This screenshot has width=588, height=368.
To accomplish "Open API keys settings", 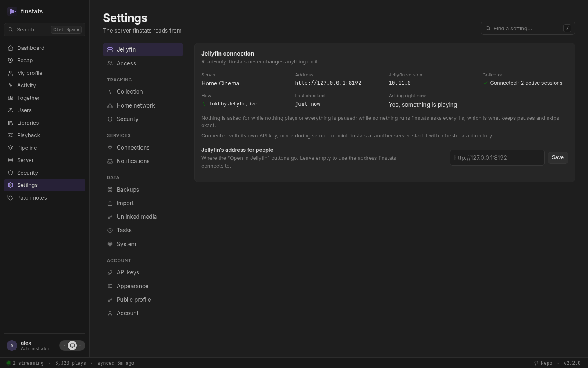I will coord(143,272).
